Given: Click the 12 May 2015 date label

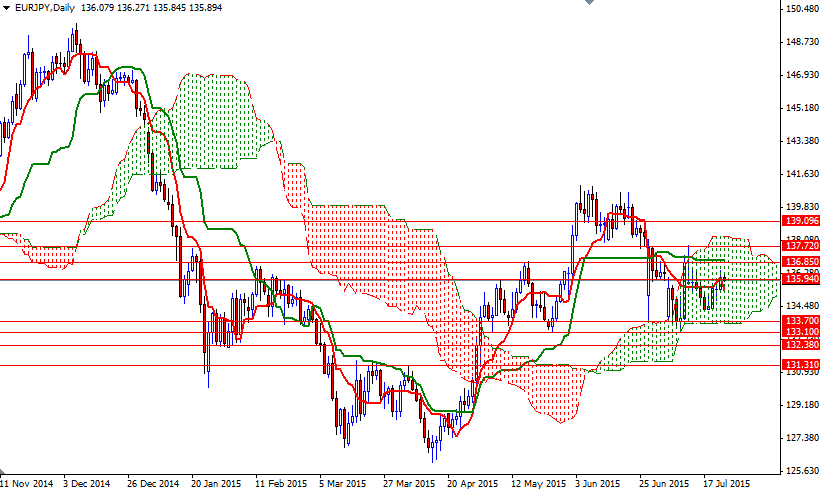Looking at the screenshot, I should 538,484.
